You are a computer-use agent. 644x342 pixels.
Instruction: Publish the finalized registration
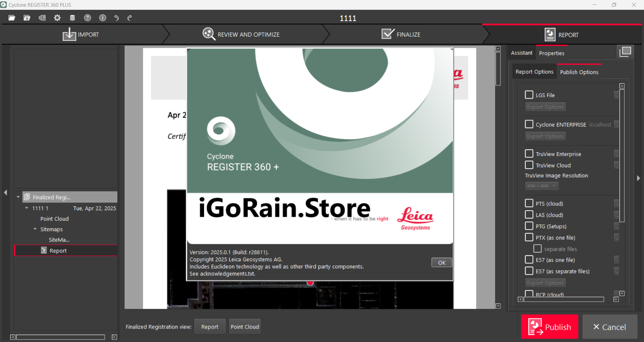click(x=549, y=327)
